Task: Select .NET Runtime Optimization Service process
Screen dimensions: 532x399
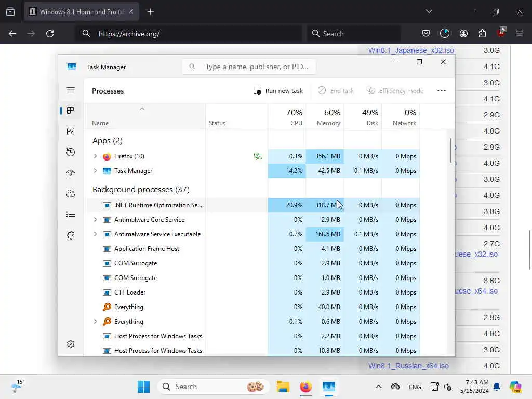Action: 253,205
